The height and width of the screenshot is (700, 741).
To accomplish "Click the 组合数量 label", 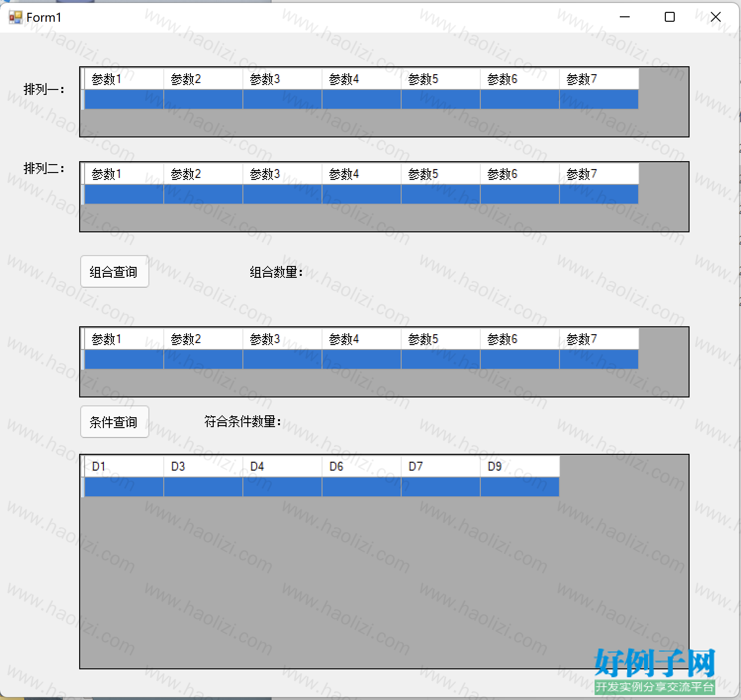I will pyautogui.click(x=276, y=272).
